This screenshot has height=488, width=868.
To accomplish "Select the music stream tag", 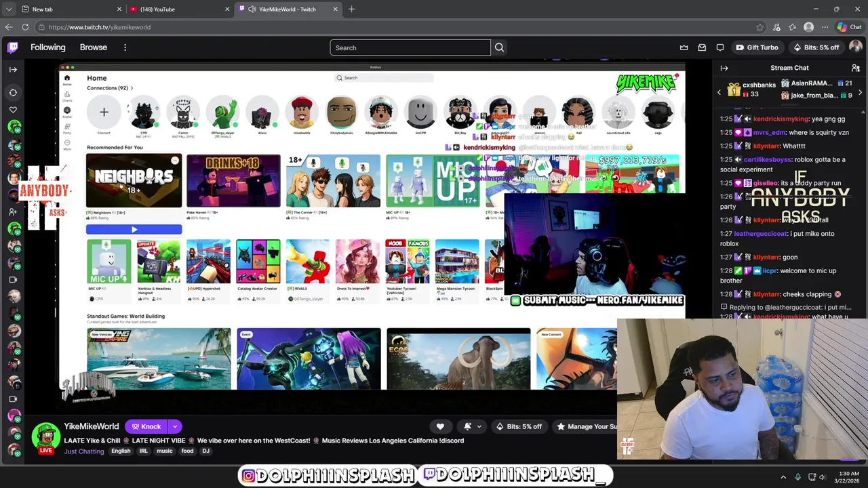I will coord(165,451).
